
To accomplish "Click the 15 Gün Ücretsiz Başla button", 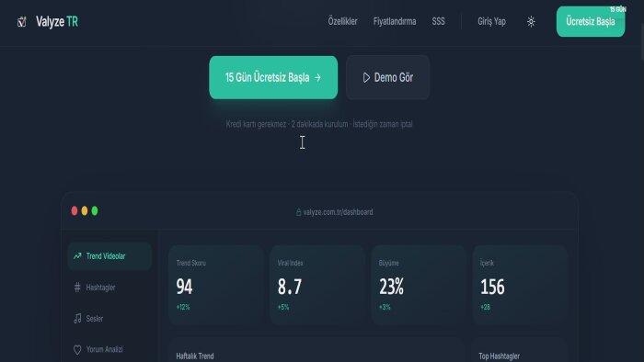I will (273, 77).
